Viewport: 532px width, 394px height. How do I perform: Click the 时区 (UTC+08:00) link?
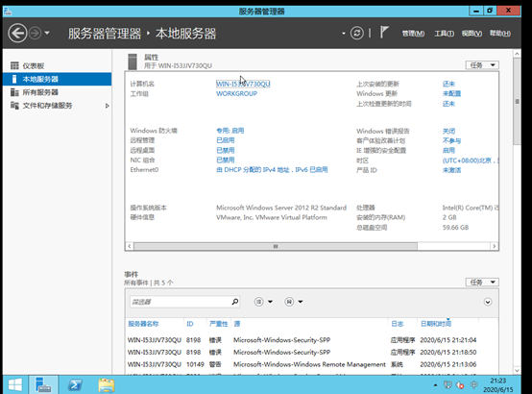(471, 160)
